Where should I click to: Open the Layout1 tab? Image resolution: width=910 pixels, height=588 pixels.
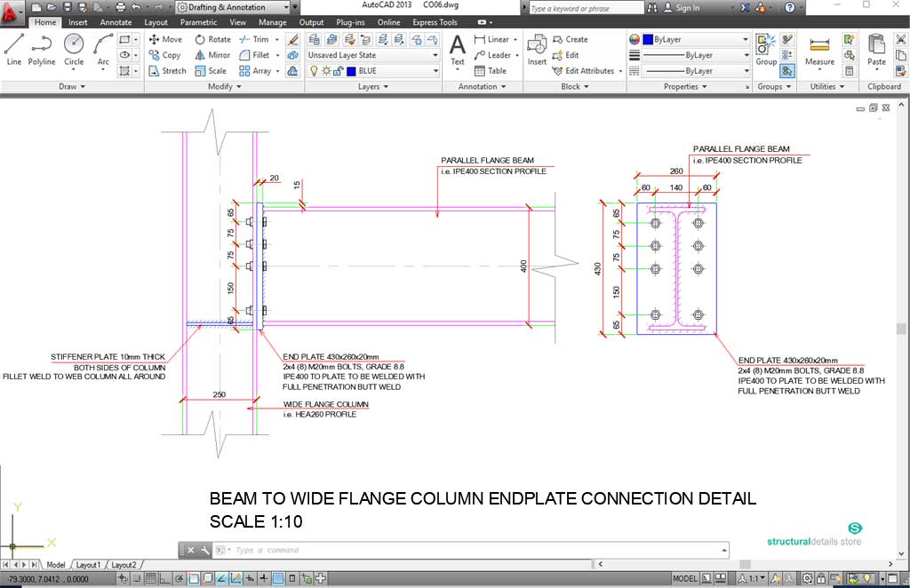click(88, 565)
